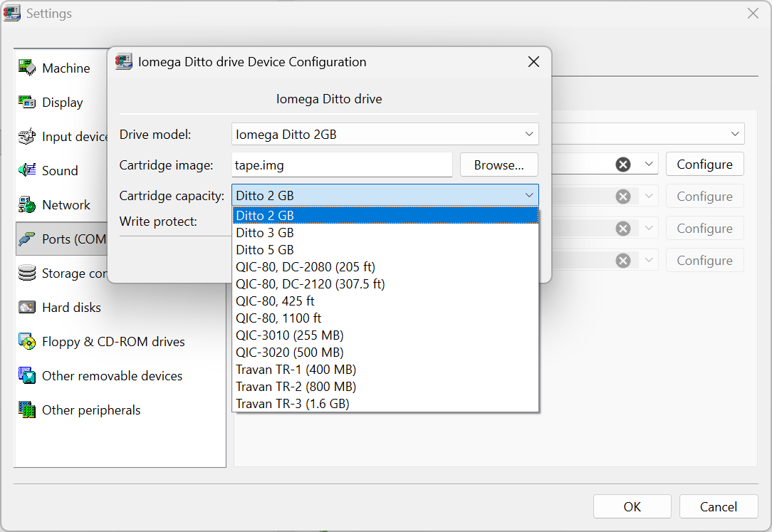Viewport: 772px width, 532px height.
Task: Close the Iomega Ditto configuration dialog
Action: pyautogui.click(x=533, y=61)
